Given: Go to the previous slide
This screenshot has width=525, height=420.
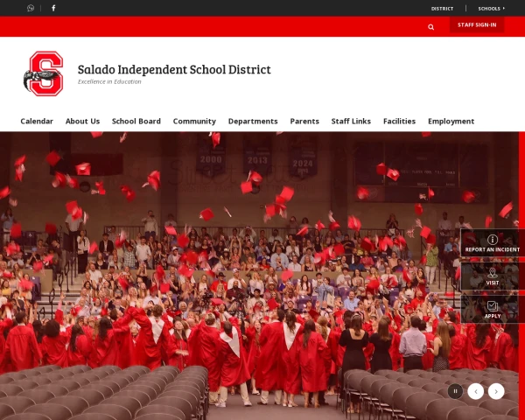Looking at the screenshot, I should tap(476, 391).
